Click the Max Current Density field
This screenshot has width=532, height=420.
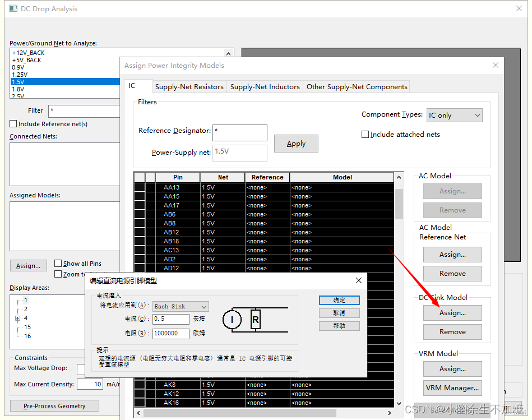point(90,384)
